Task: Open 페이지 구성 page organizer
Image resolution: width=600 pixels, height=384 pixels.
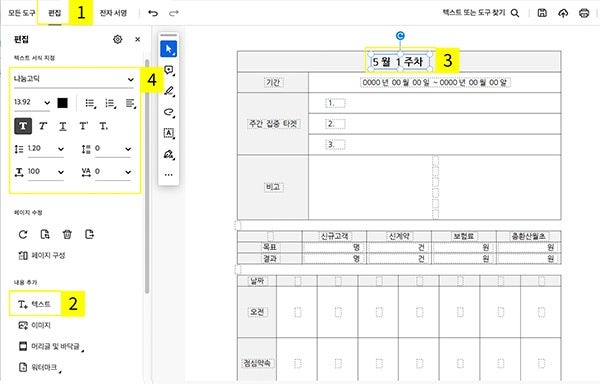Action: point(42,255)
